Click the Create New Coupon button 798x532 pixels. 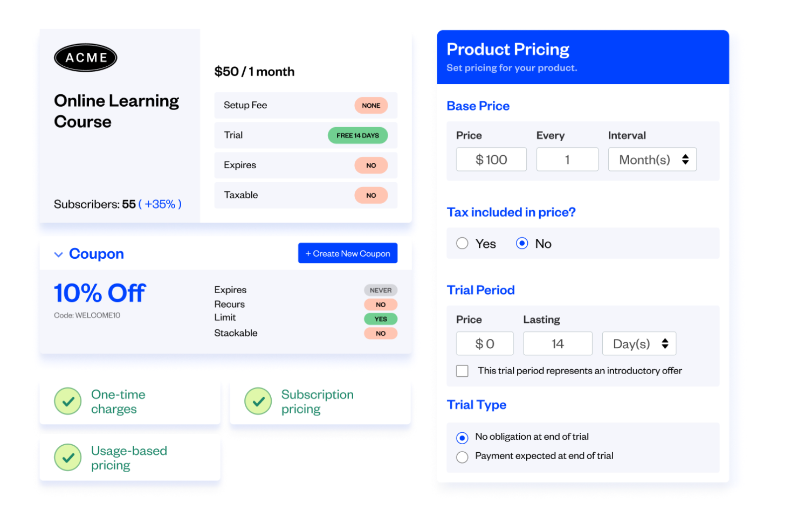(348, 253)
